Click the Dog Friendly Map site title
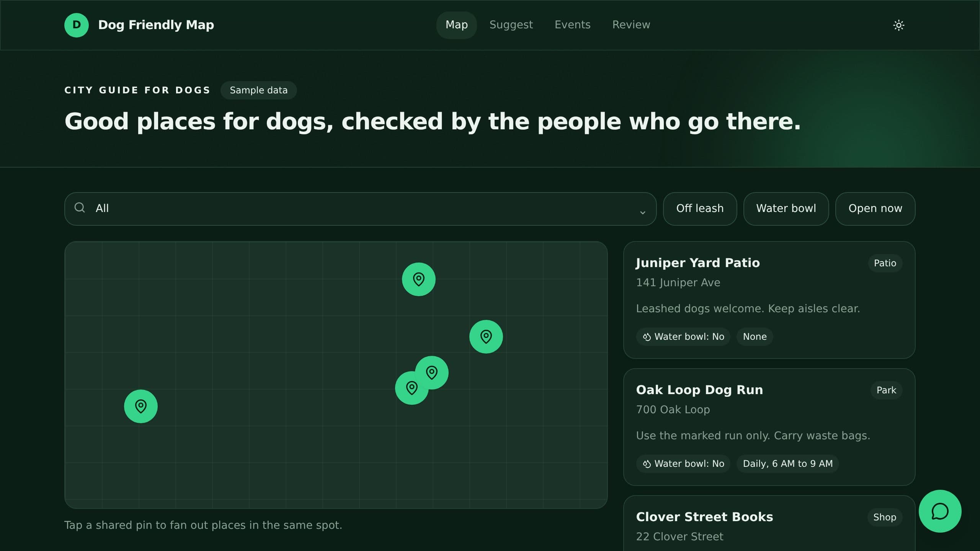 pos(156,25)
